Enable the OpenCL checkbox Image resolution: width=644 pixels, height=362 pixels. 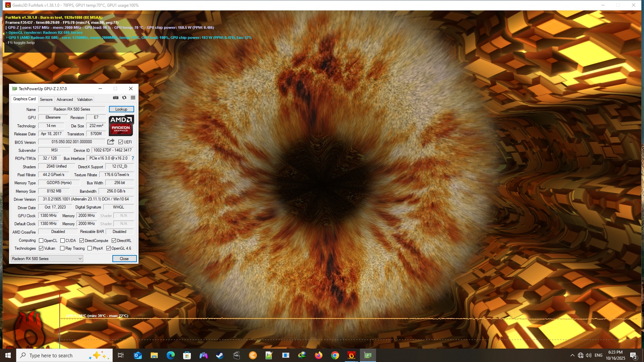(x=41, y=241)
